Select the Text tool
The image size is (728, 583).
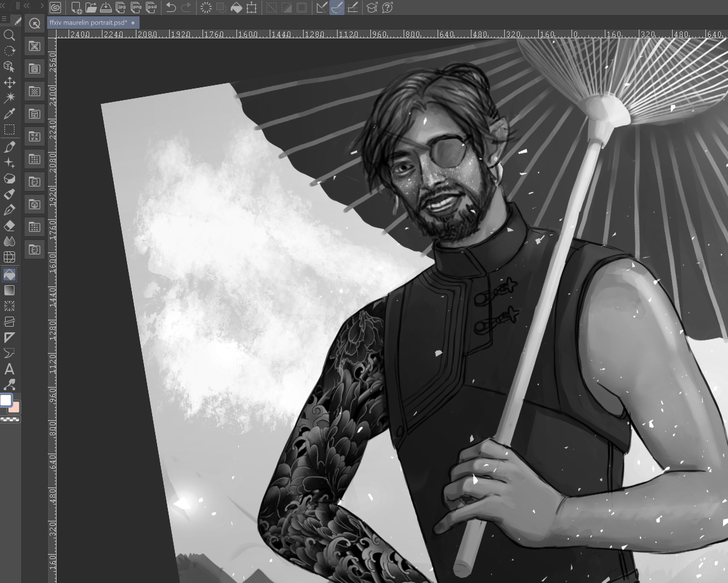point(9,369)
